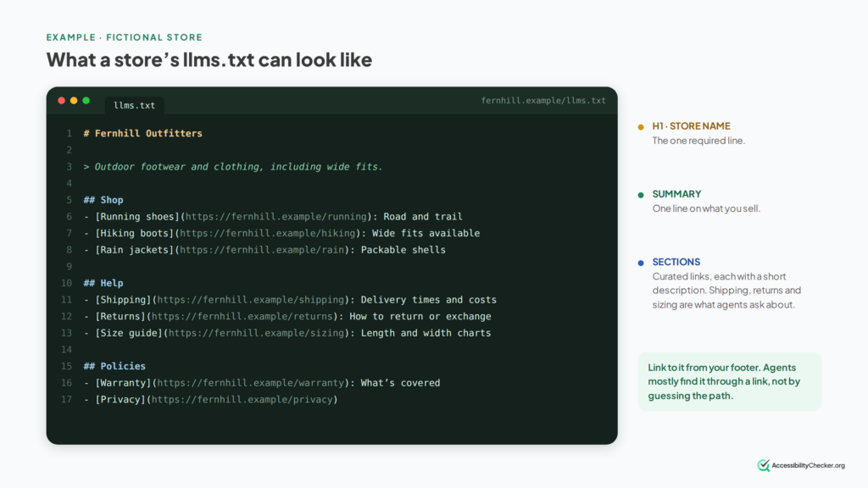Click the '## Shop' section heading
The height and width of the screenshot is (488, 868).
[103, 200]
